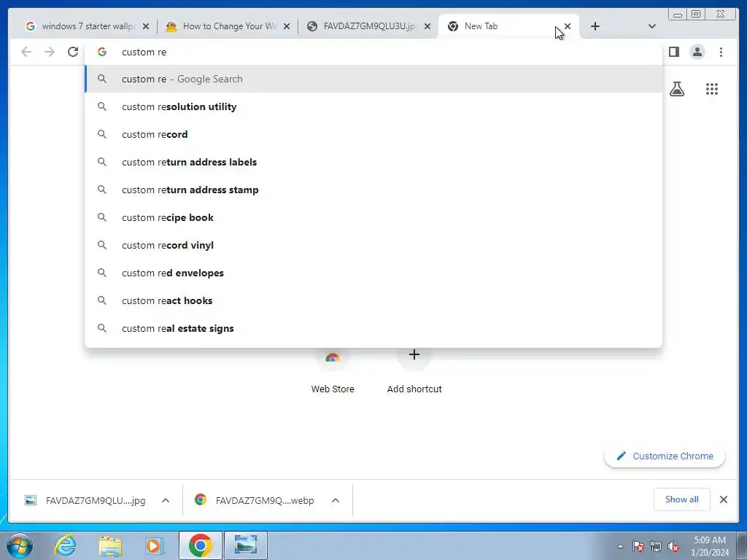Select 'custom return address stamp' suggestion

pyautogui.click(x=373, y=190)
